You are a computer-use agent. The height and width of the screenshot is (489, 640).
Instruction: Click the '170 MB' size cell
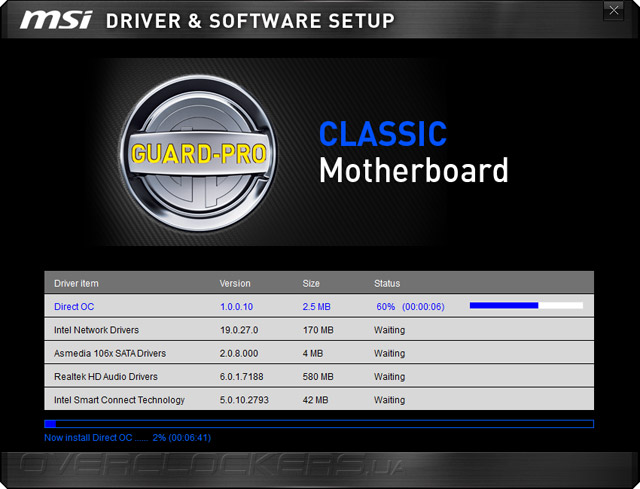point(318,330)
